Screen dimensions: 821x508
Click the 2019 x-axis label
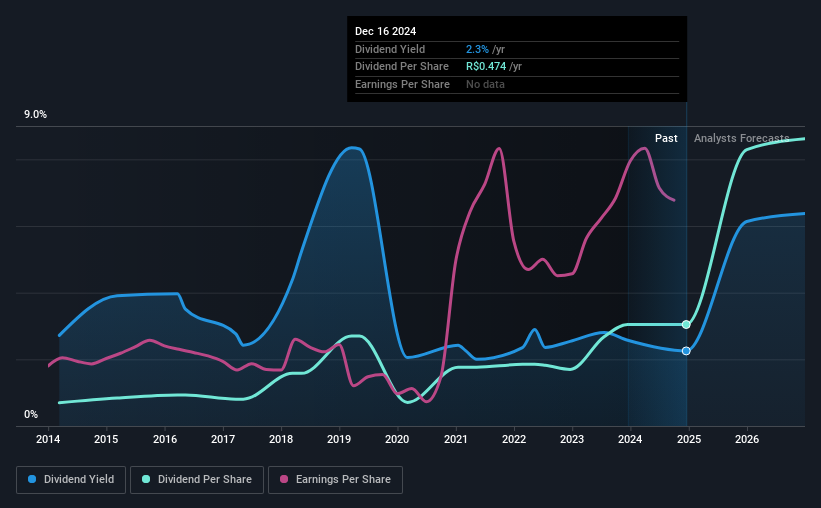(x=339, y=439)
